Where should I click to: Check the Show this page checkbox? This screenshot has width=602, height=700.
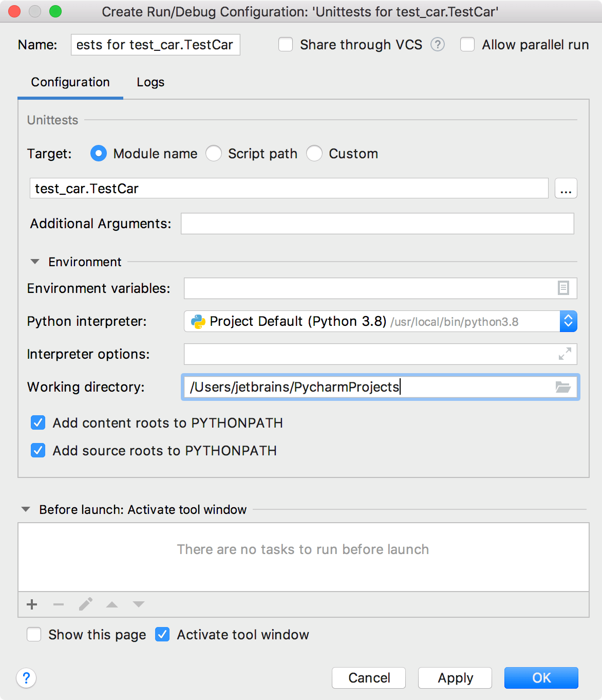pos(34,634)
